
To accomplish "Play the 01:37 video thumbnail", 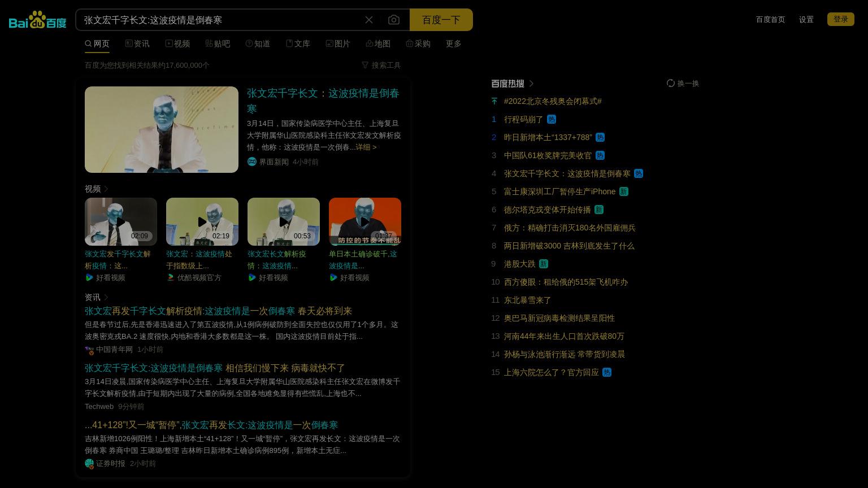I will coord(365,221).
